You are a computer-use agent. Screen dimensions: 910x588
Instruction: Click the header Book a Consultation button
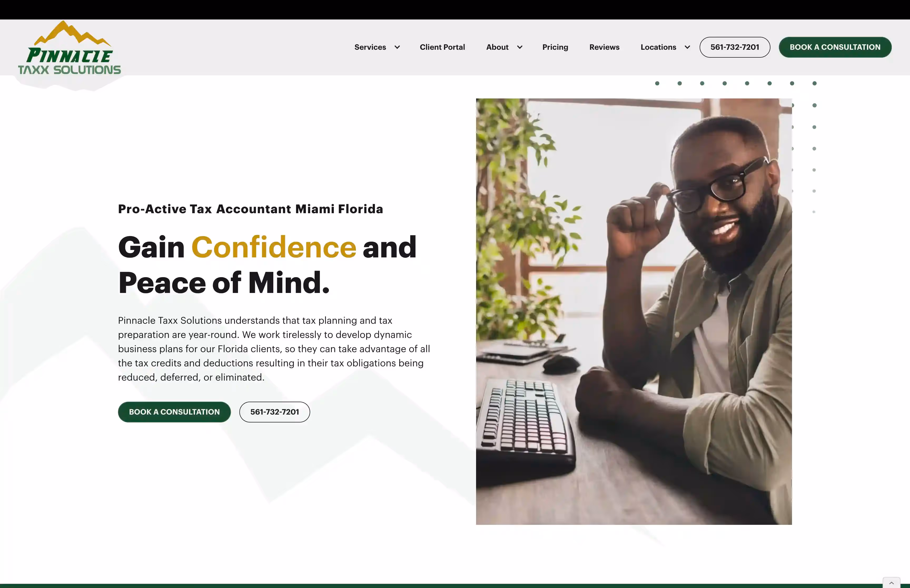point(835,47)
